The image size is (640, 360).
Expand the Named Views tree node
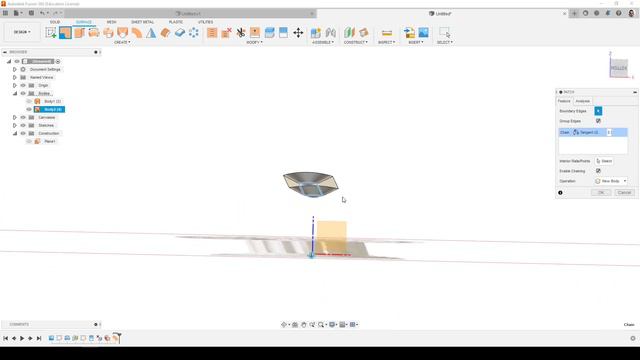(15, 77)
